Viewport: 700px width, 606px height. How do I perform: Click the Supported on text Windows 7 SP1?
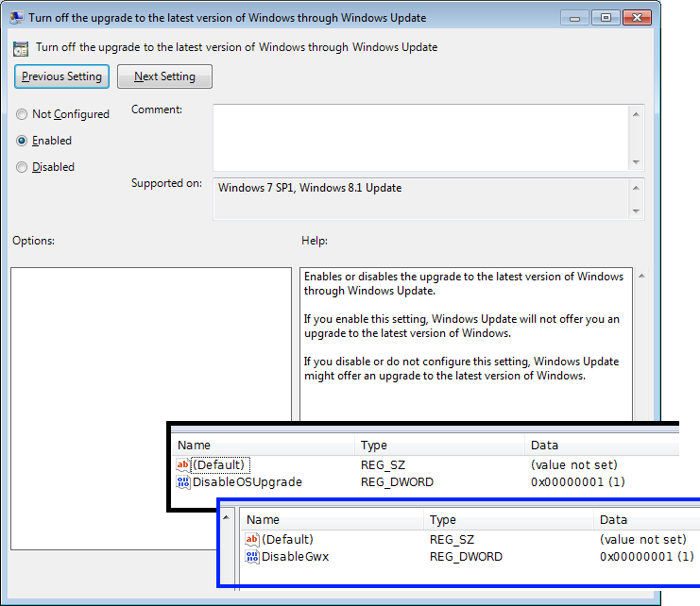click(256, 188)
